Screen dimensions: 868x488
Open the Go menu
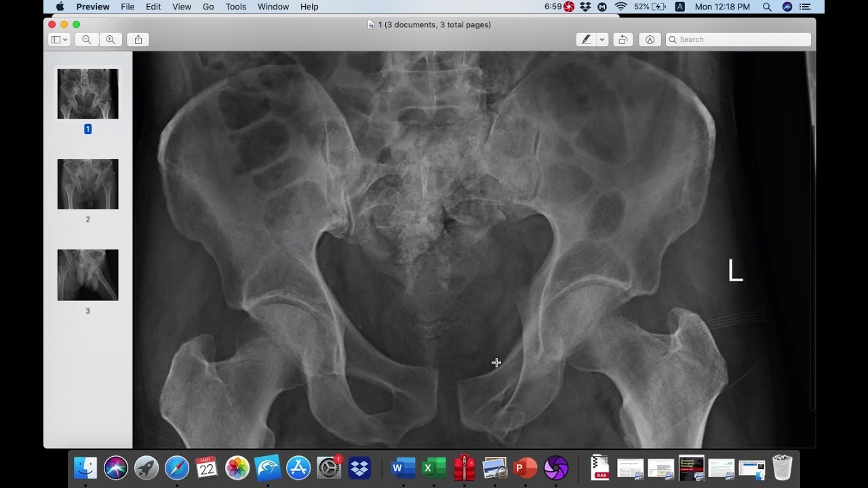(208, 7)
